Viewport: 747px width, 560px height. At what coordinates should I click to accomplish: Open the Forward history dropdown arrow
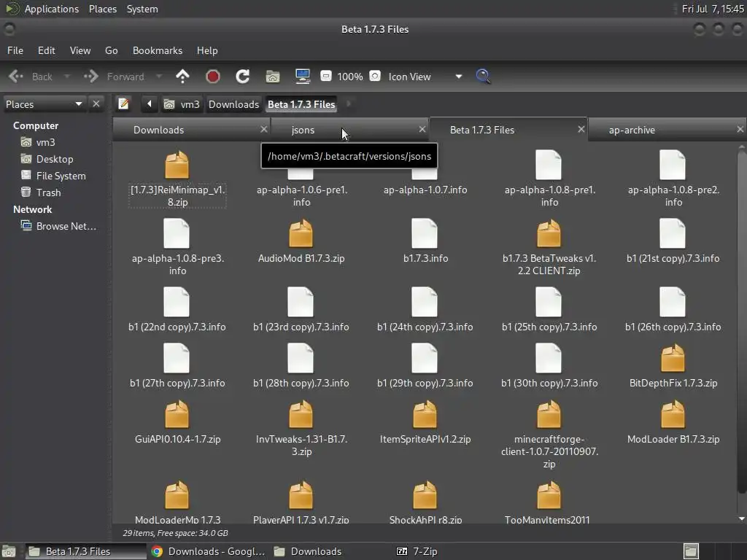pyautogui.click(x=159, y=76)
